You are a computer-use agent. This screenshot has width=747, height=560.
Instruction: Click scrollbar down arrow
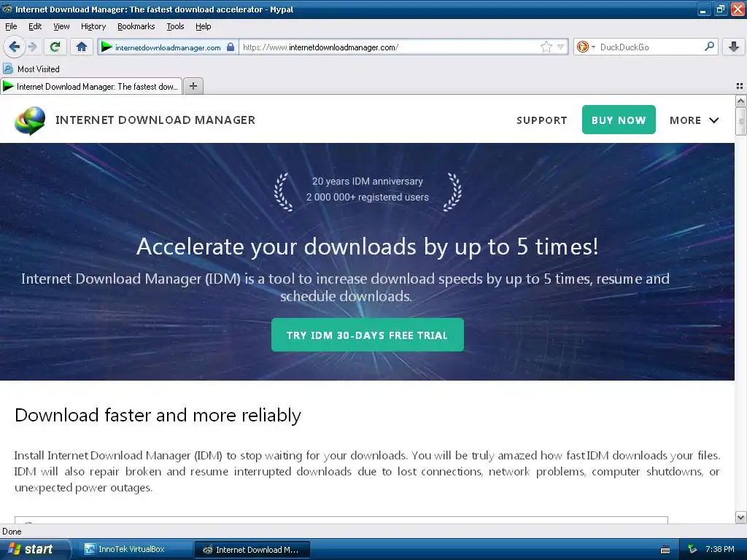click(x=740, y=517)
